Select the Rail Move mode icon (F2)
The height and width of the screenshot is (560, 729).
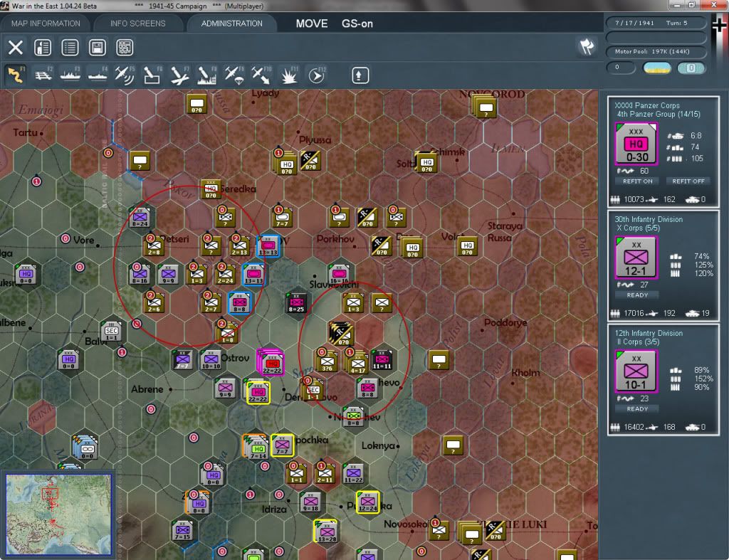click(43, 75)
